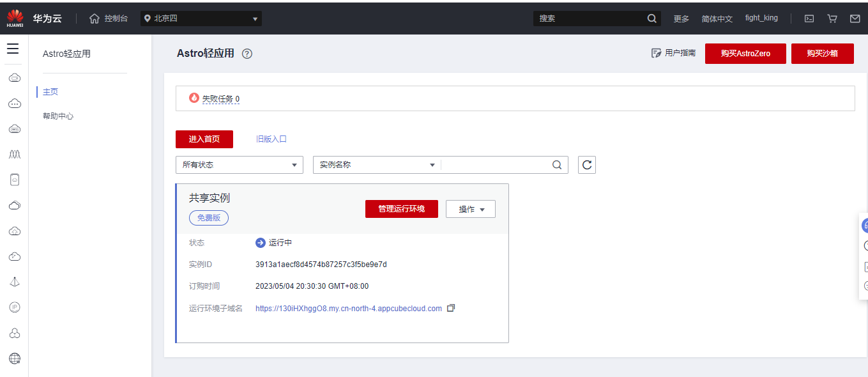Click the pyramid-shaped sidebar icon
Viewport: 868px width, 377px height.
click(x=15, y=282)
